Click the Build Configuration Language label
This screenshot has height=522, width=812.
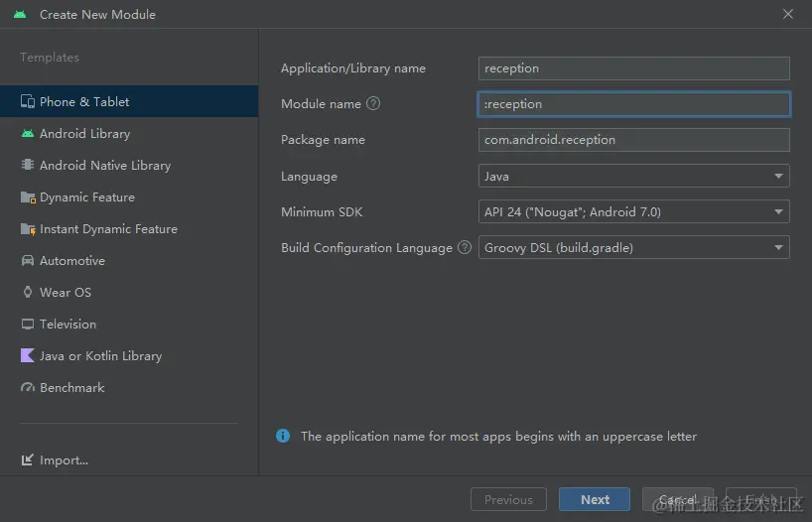[x=366, y=247]
